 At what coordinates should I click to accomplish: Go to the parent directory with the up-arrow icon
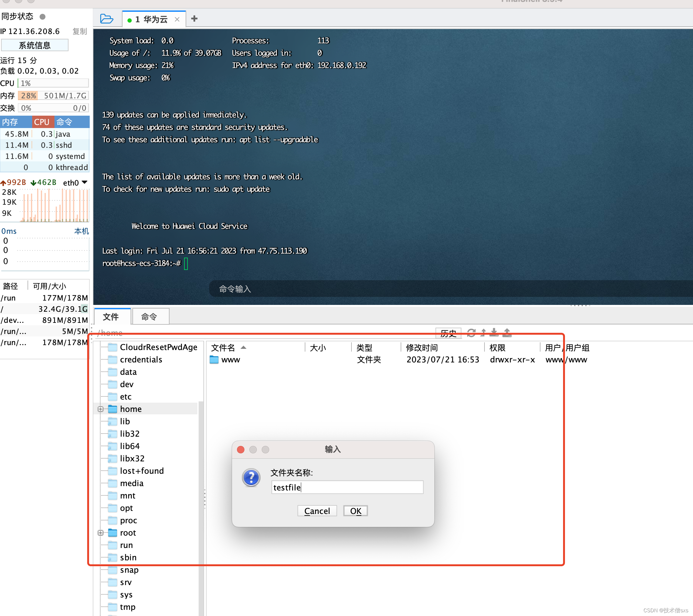(483, 333)
